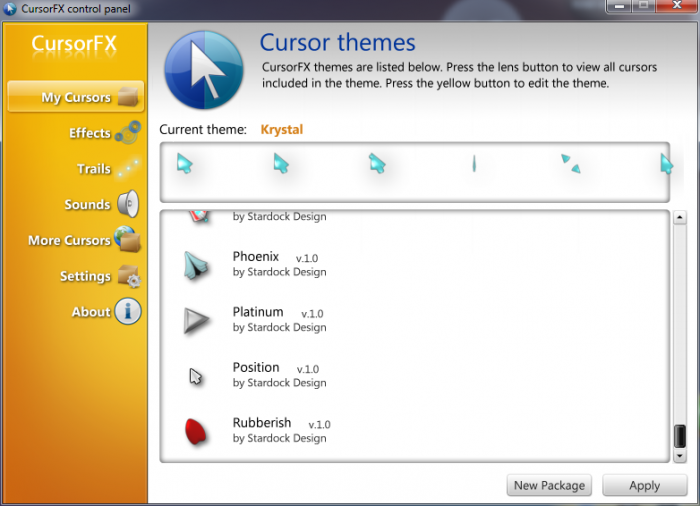
Task: Click the Sounds speaker icon
Action: [x=128, y=204]
